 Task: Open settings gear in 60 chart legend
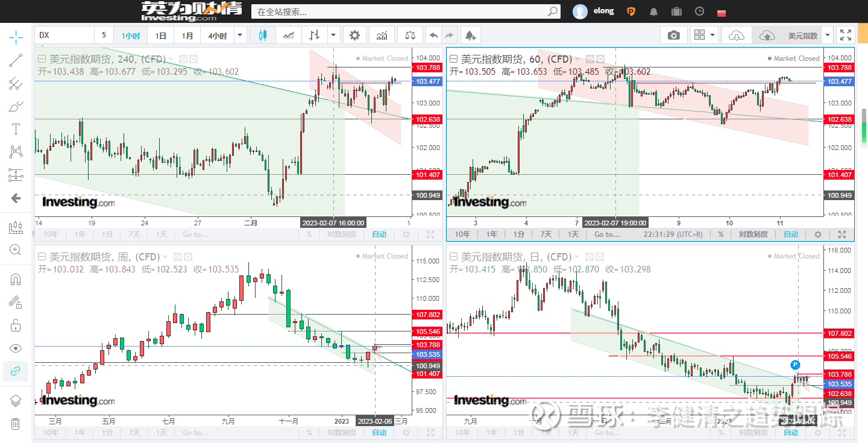click(600, 59)
